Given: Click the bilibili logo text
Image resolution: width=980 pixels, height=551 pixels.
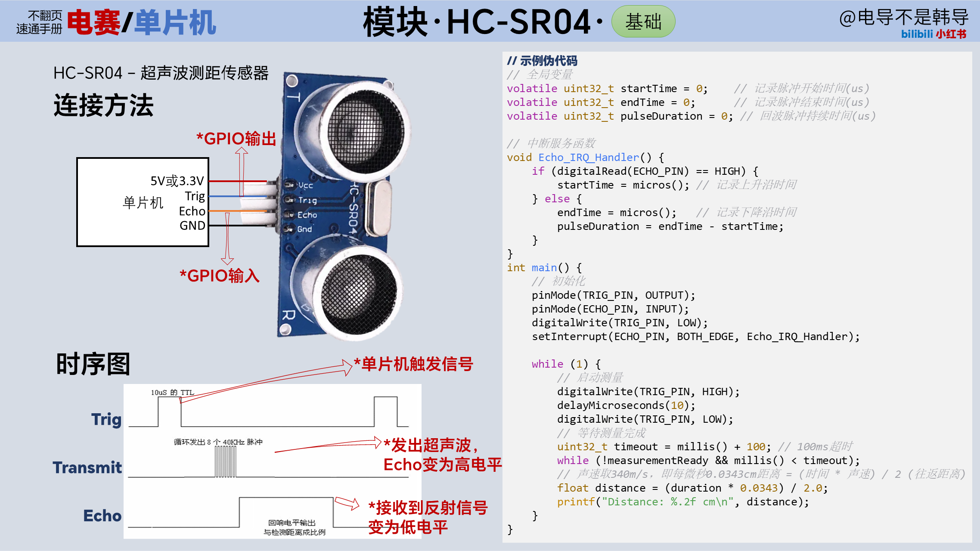Looking at the screenshot, I should [x=917, y=34].
